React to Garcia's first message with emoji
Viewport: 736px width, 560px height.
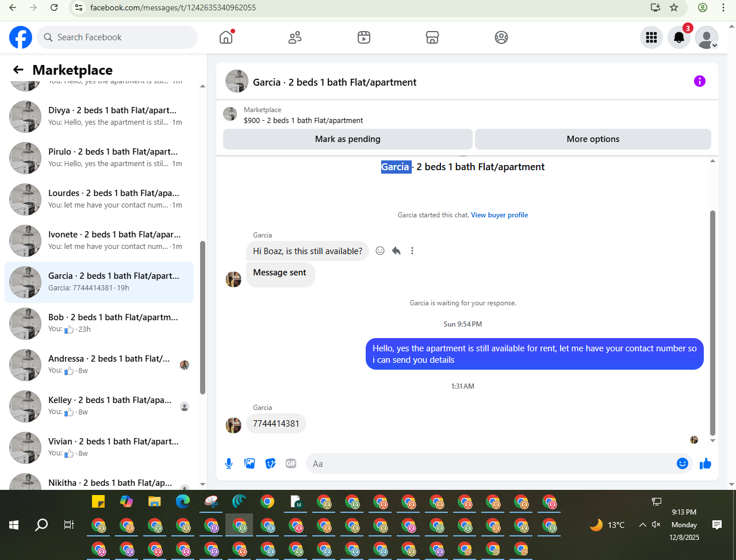coord(380,251)
